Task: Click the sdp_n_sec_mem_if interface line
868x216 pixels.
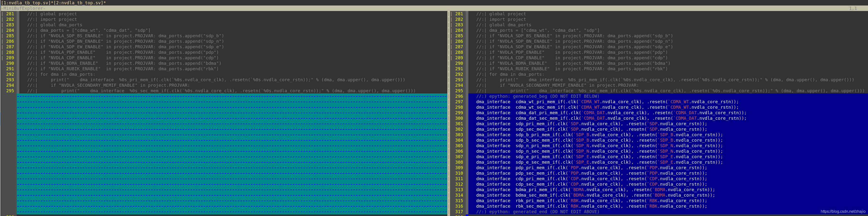Action: 599,151
